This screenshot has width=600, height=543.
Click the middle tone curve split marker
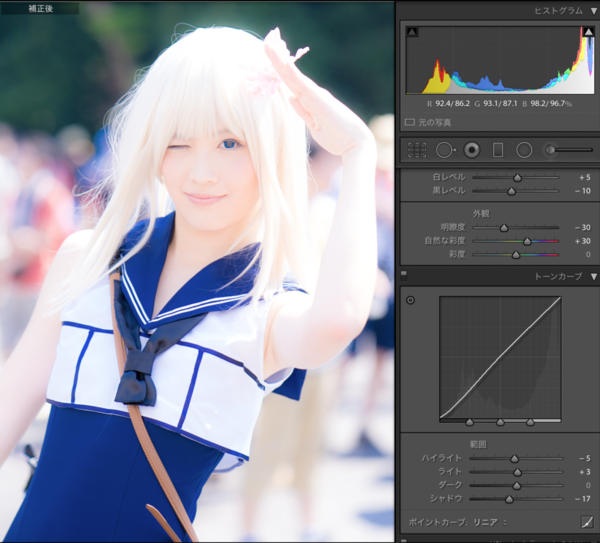pos(500,422)
